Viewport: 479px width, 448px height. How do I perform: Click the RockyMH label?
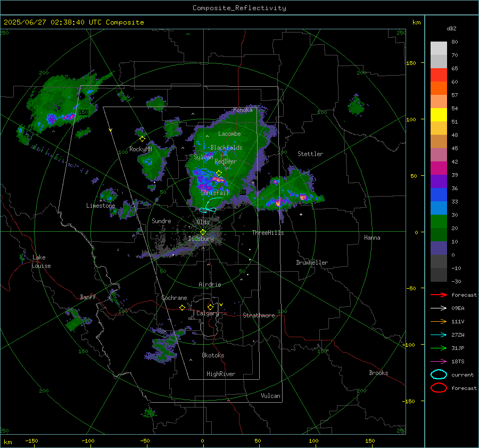(x=141, y=149)
